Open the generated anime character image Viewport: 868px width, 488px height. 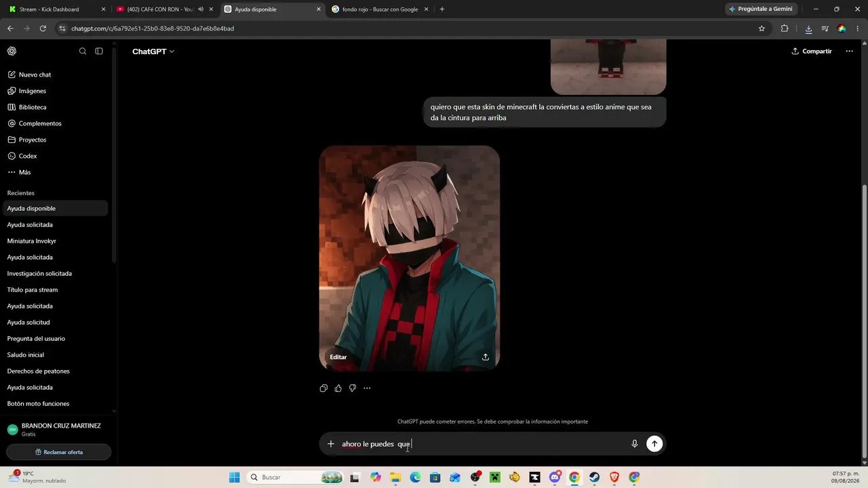pyautogui.click(x=410, y=258)
